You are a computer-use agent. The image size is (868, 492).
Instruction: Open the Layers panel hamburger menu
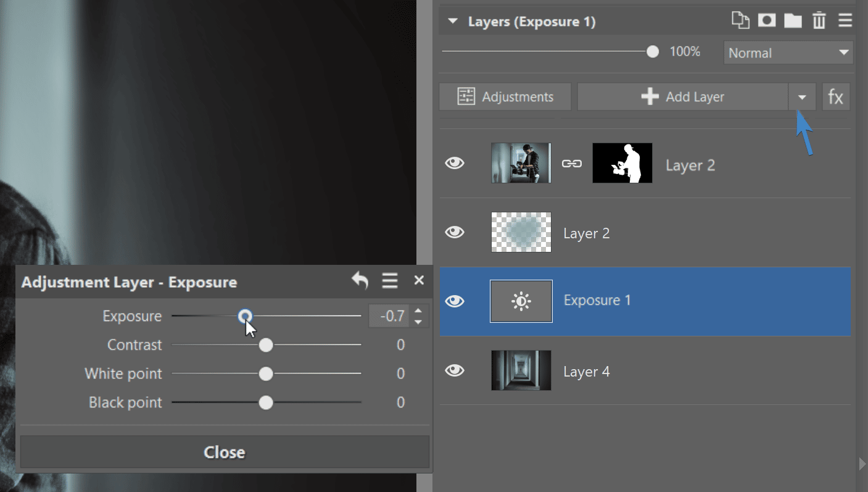pos(845,21)
